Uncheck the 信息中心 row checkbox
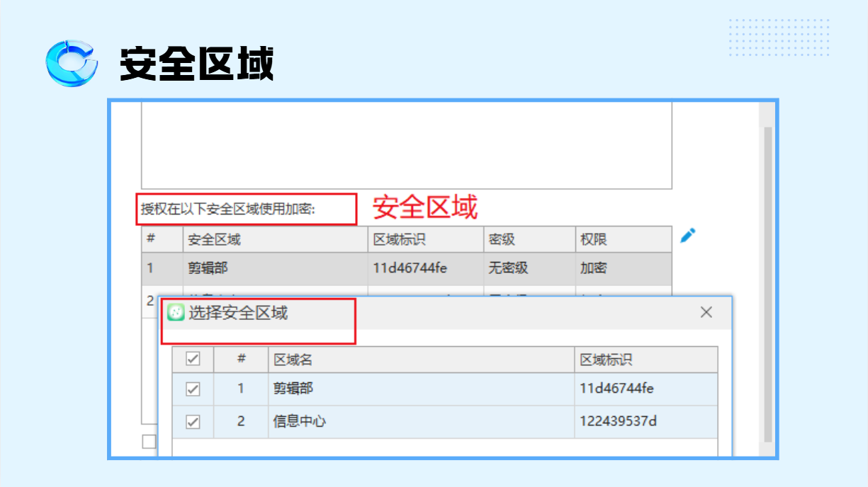The width and height of the screenshot is (868, 487). click(x=193, y=422)
